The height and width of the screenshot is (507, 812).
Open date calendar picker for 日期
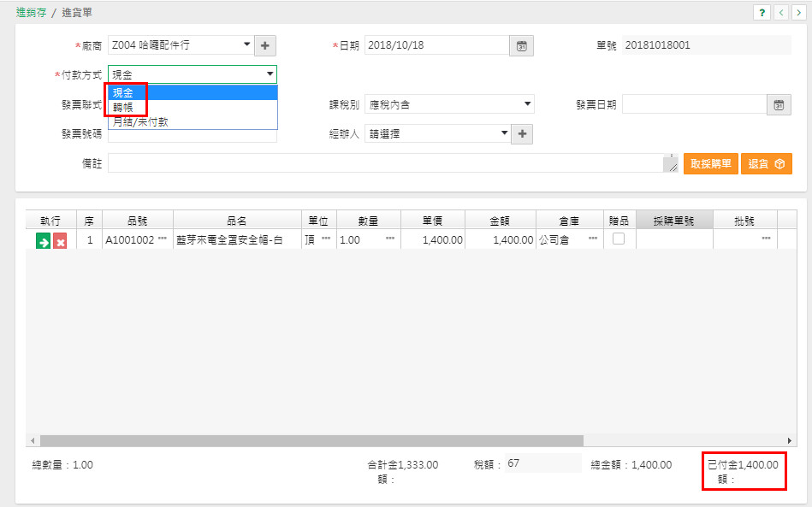coord(521,45)
